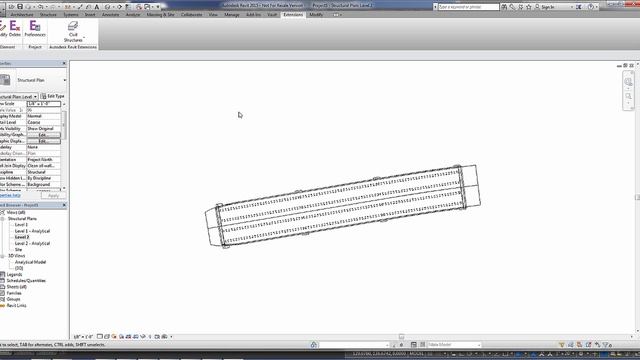Switch to Massing & Site tab

[x=160, y=15]
